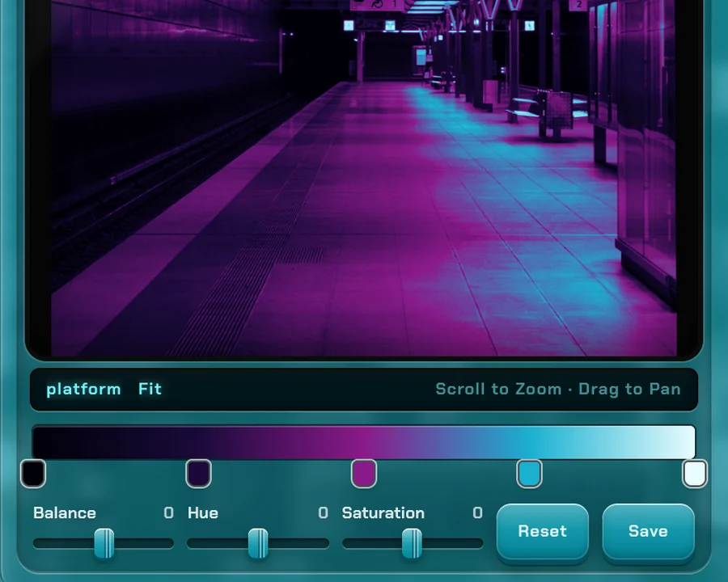Select the dark purple gradient stop

pyautogui.click(x=199, y=474)
